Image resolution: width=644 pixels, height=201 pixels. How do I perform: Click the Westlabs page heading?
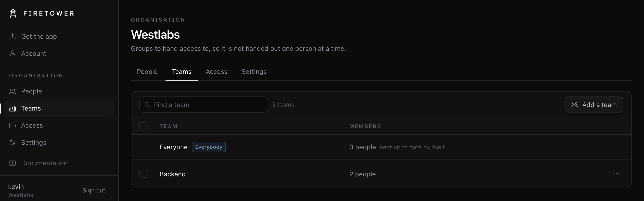click(x=155, y=35)
